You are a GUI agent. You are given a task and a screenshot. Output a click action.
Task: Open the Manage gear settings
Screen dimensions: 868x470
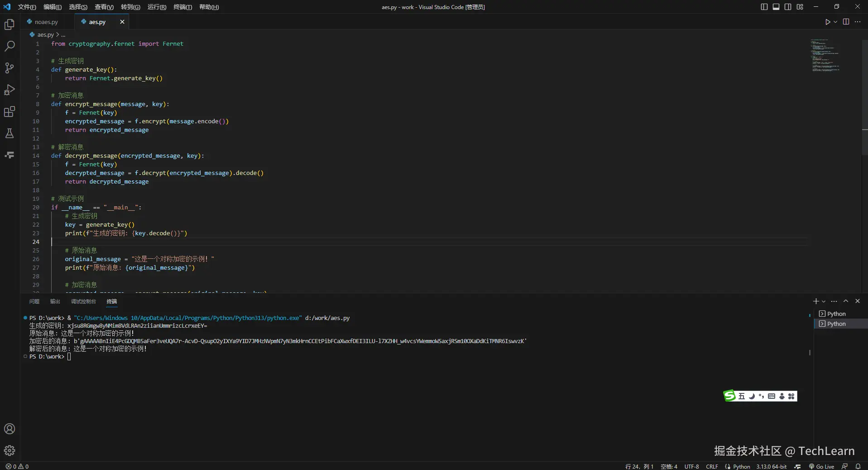(x=10, y=451)
